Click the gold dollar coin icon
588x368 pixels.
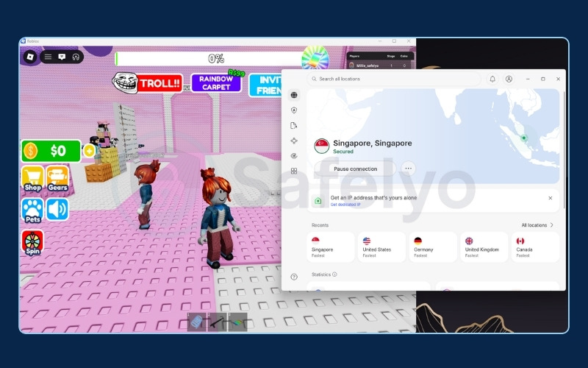point(30,151)
